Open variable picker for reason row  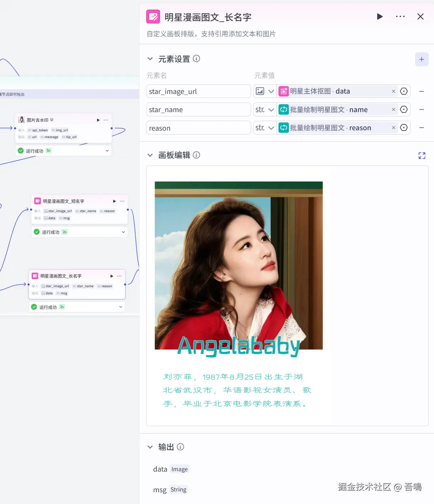pos(404,127)
